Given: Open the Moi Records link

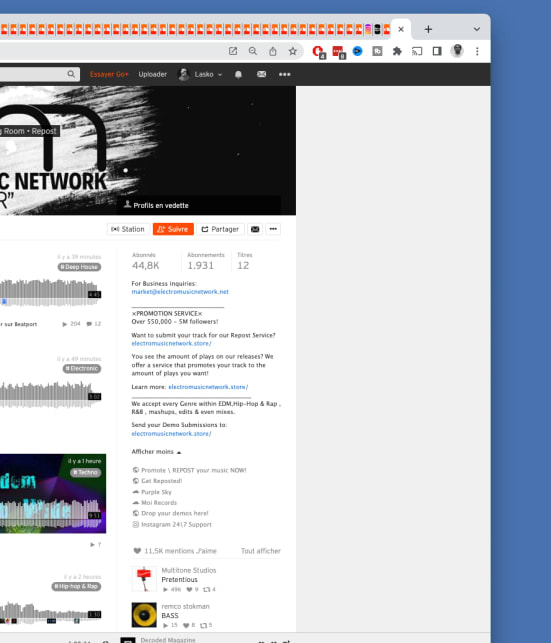Looking at the screenshot, I should pyautogui.click(x=155, y=503).
